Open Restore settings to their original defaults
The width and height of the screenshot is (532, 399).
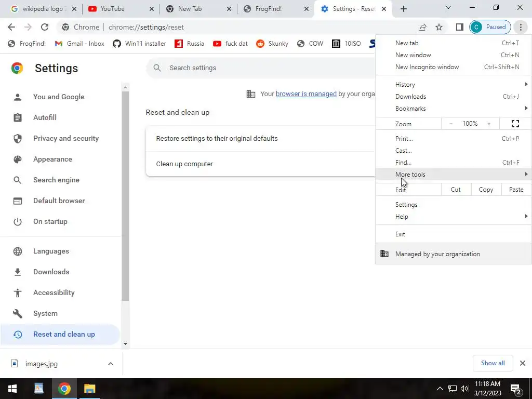click(x=261, y=139)
